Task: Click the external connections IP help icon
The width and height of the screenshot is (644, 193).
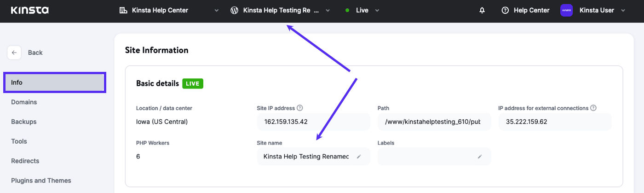Action: coord(593,108)
